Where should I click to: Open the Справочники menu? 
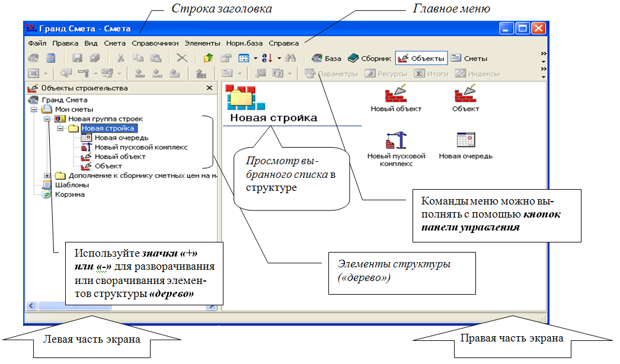click(x=155, y=43)
